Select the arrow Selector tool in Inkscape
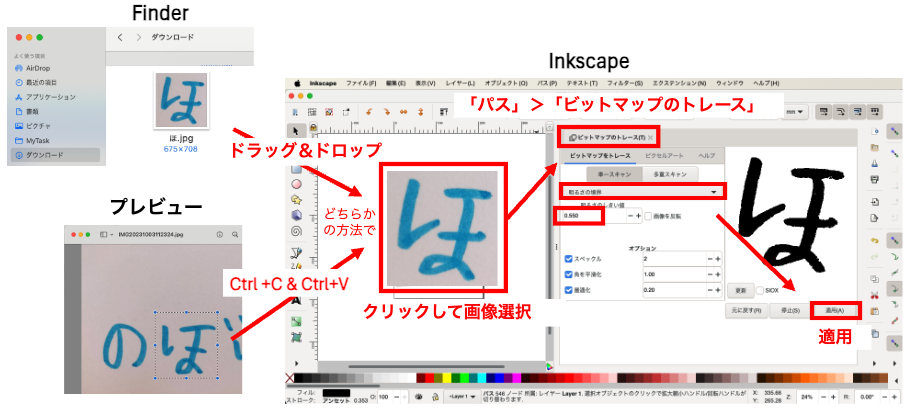 [295, 130]
